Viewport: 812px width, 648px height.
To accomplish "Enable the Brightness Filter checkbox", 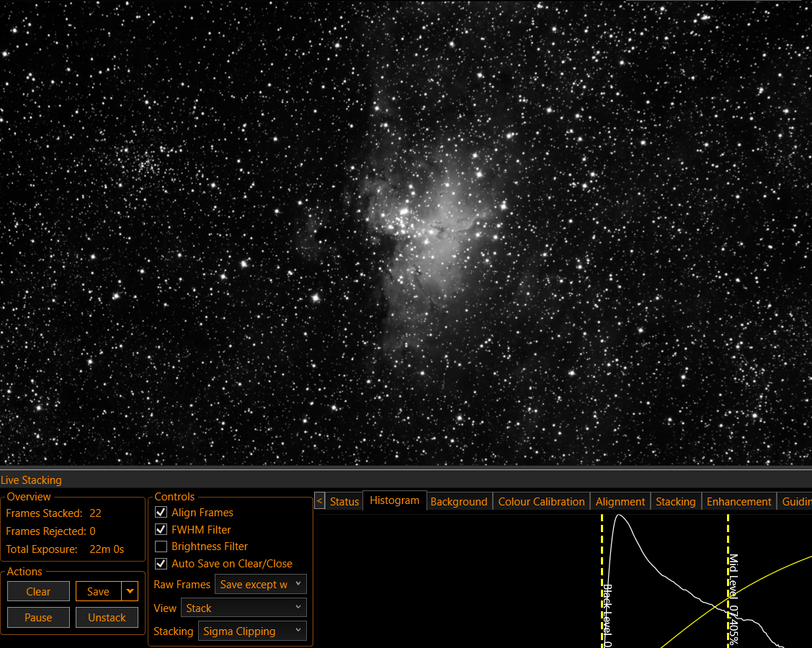I will [x=161, y=546].
